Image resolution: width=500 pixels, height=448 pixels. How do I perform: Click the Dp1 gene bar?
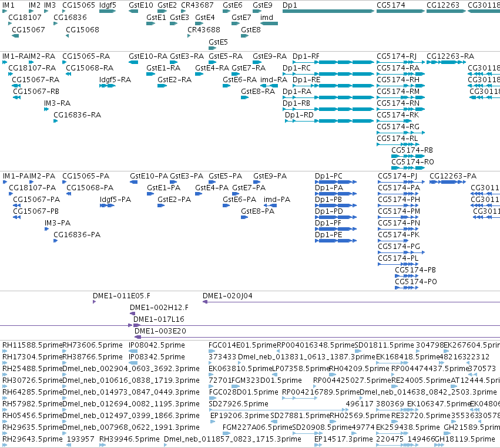pos(328,11)
